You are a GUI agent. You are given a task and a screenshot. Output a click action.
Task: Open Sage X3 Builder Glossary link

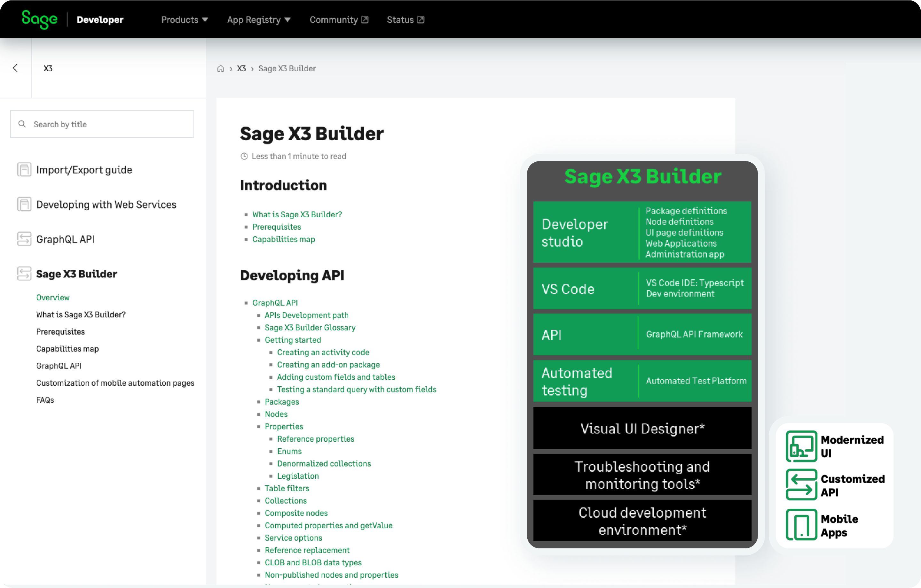click(310, 327)
